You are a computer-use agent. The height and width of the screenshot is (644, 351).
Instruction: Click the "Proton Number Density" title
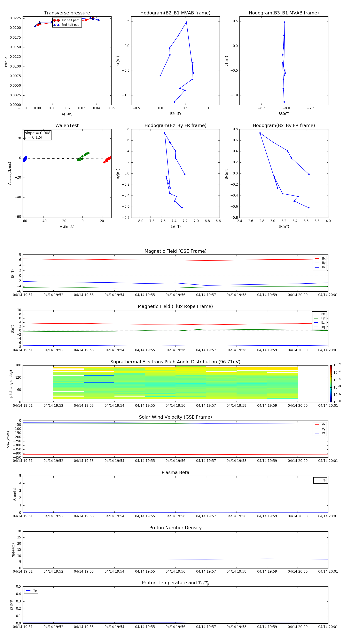coord(175,528)
